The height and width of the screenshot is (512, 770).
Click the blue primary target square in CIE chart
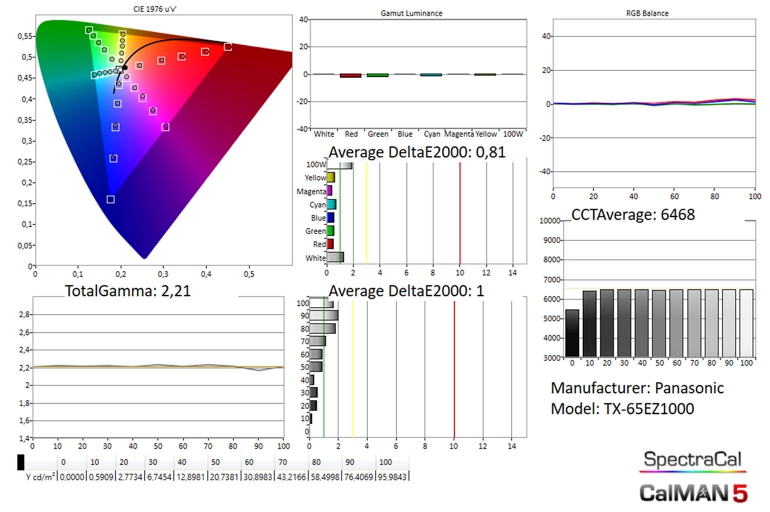(x=110, y=199)
